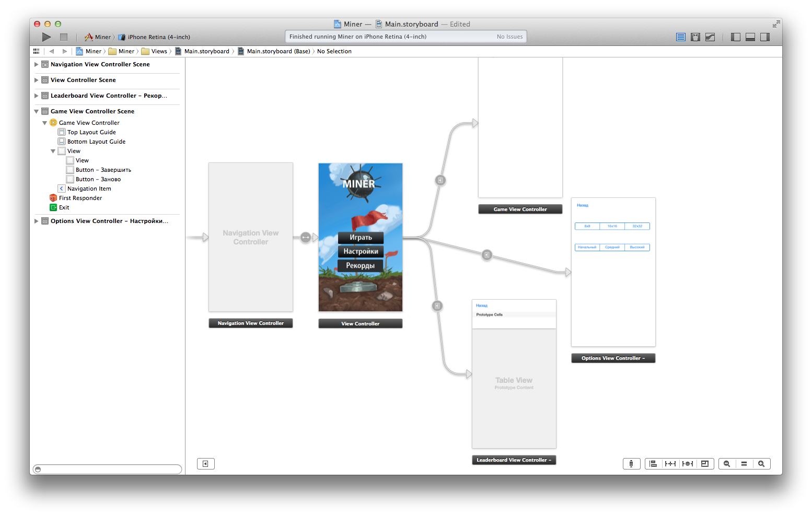Select the 32x32 segment in Options scene
Image resolution: width=812 pixels, height=516 pixels.
click(x=637, y=226)
